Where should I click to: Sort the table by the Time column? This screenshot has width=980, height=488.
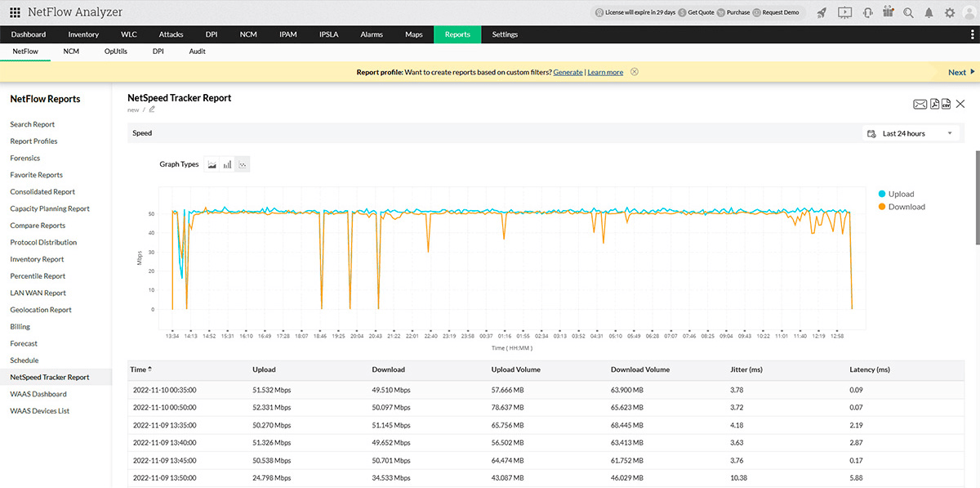139,369
